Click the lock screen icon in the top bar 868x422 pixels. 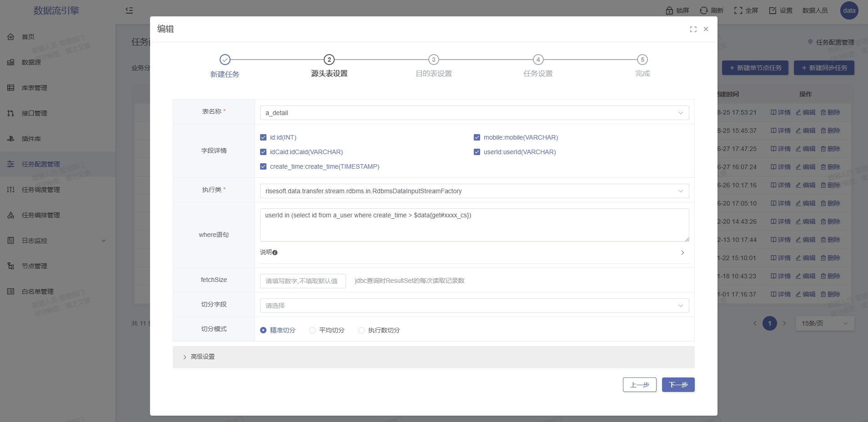[x=669, y=10]
